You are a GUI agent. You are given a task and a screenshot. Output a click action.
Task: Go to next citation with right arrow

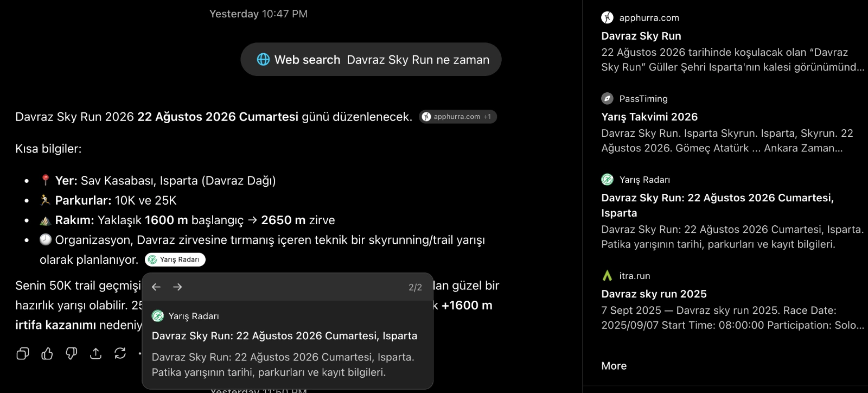click(x=177, y=287)
